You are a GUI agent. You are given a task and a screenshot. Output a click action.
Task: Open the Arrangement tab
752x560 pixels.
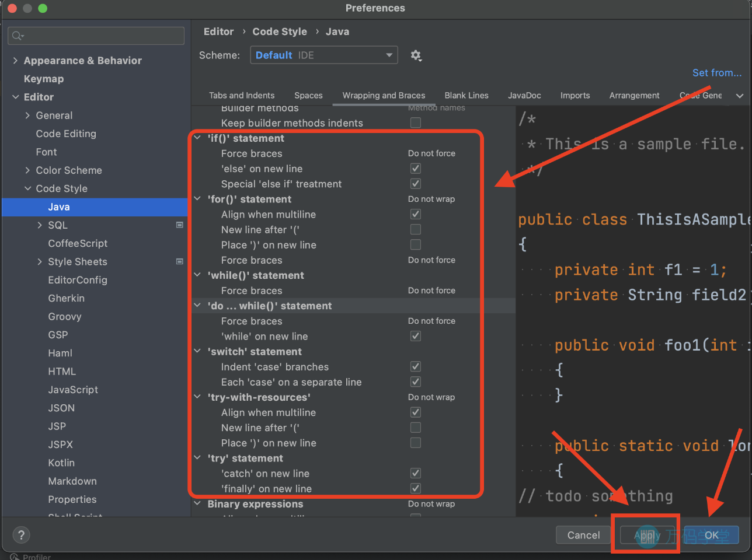634,96
